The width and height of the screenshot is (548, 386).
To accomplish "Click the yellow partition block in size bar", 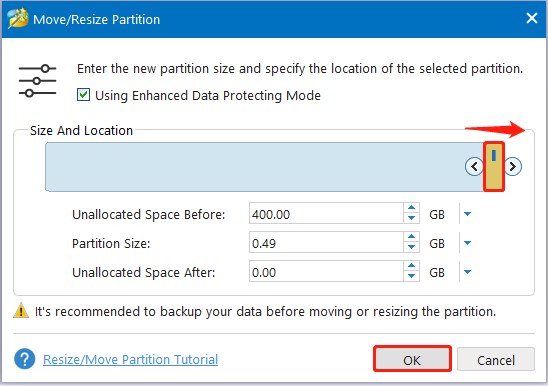I will pyautogui.click(x=494, y=166).
